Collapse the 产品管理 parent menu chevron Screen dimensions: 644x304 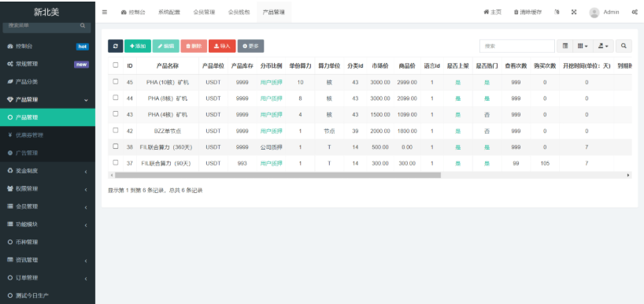click(86, 100)
